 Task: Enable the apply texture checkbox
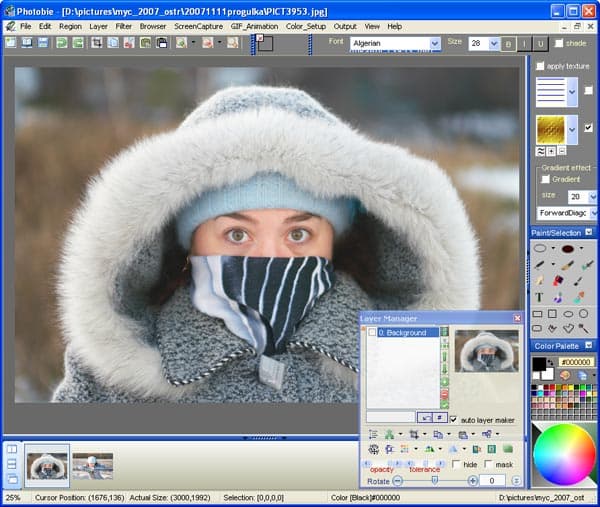541,66
